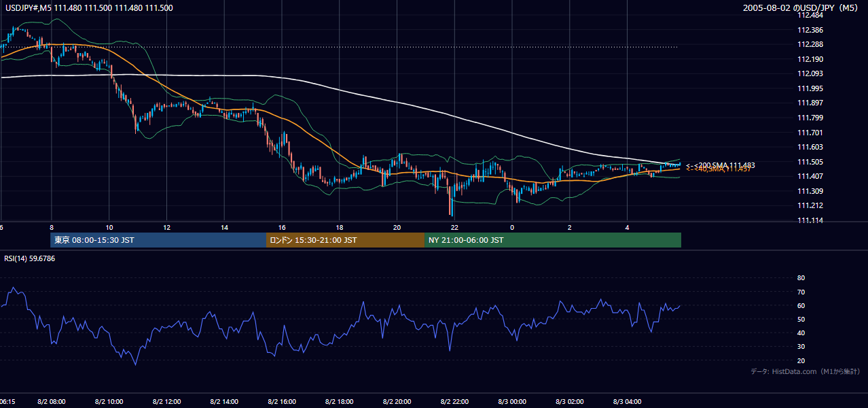Click RSI scale level 40

coord(801,333)
